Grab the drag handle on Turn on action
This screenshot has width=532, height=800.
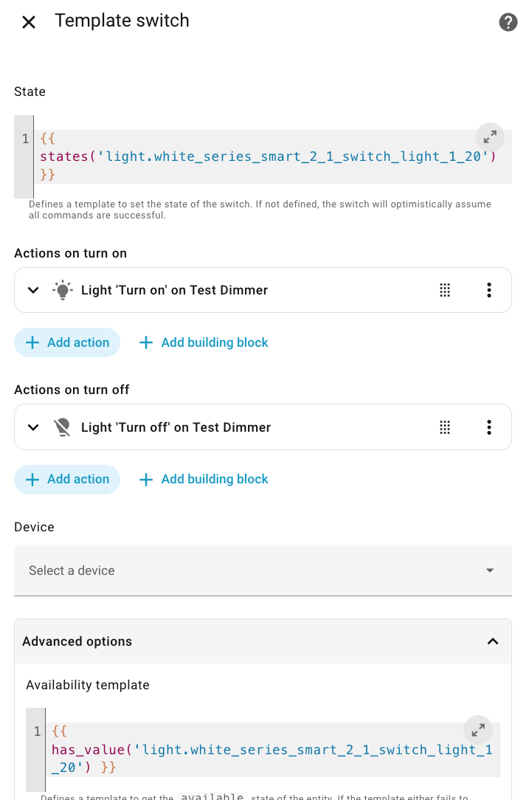pyautogui.click(x=445, y=290)
